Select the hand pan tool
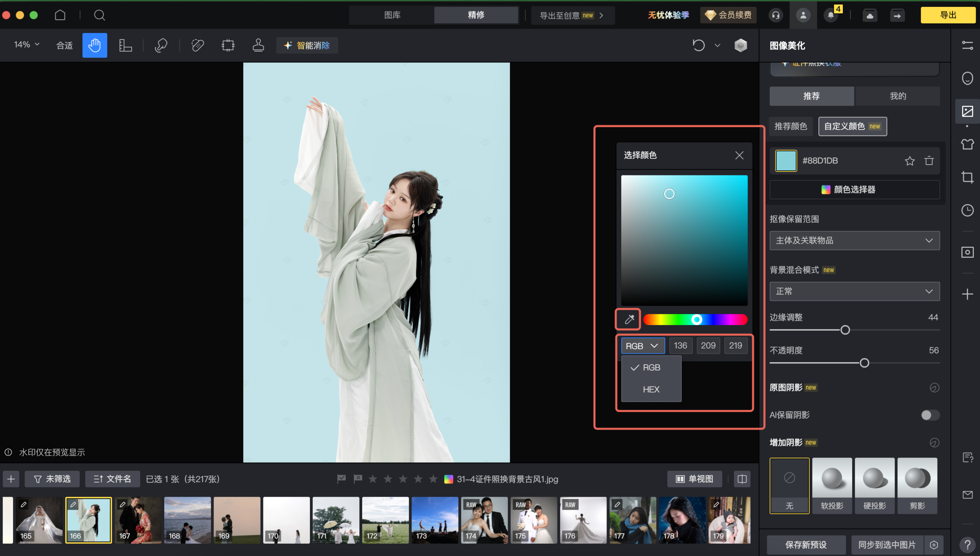This screenshot has height=556, width=980. [95, 46]
